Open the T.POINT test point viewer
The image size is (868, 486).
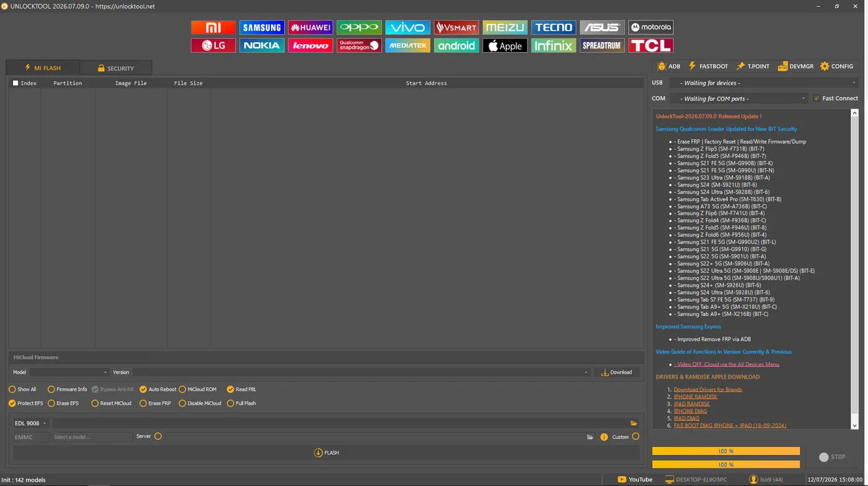[x=753, y=66]
